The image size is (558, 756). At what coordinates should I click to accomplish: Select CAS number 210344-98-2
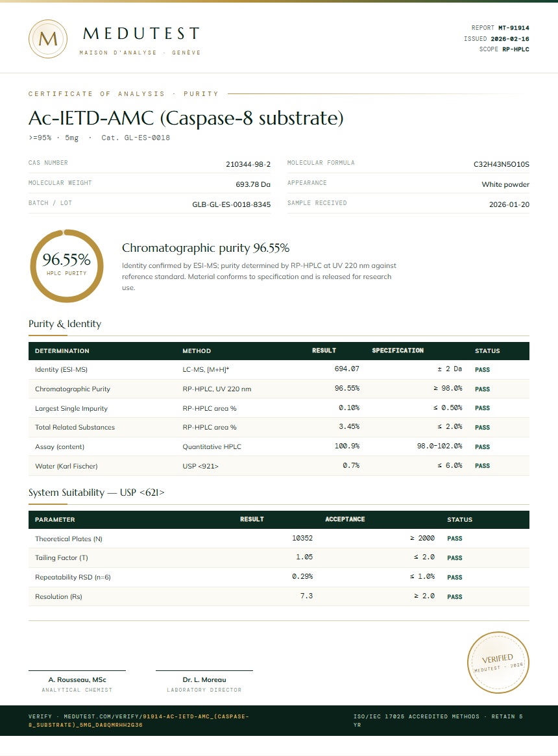[248, 164]
